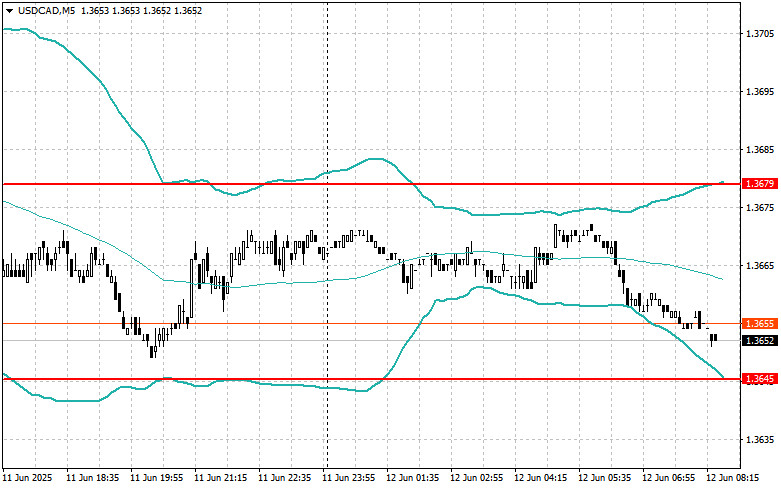Click the 12 Jun 01:35 time label
781x489 pixels.
coord(412,478)
